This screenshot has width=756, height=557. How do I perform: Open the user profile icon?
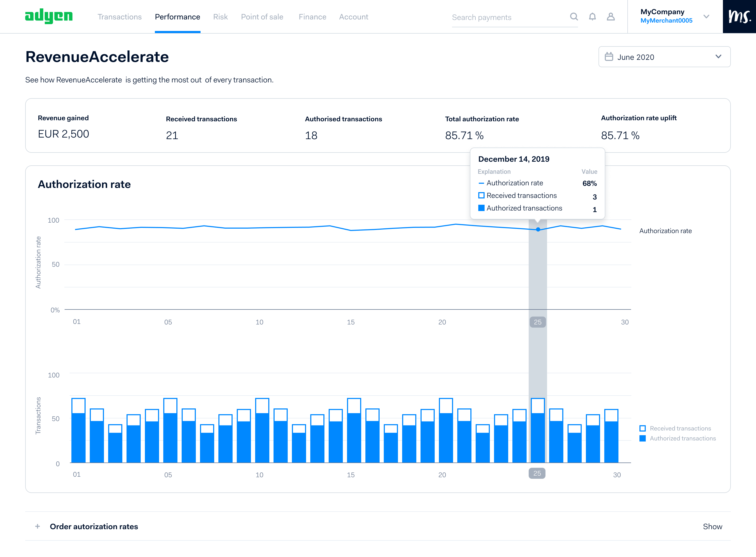click(611, 17)
